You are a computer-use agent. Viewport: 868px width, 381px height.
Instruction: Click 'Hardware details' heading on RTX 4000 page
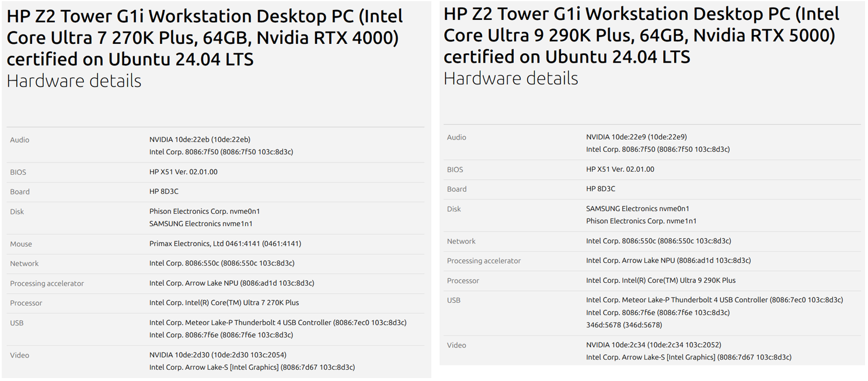click(x=74, y=81)
